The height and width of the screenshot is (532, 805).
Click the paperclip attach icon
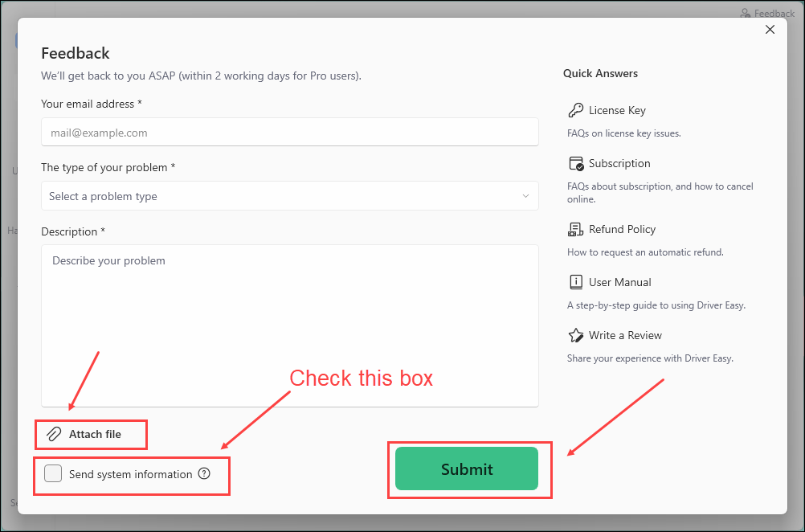[x=54, y=434]
